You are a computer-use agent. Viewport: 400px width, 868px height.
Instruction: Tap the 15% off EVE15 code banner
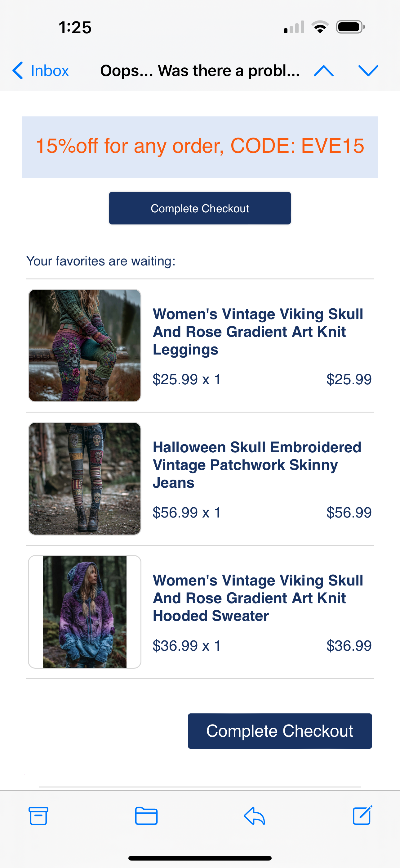200,147
